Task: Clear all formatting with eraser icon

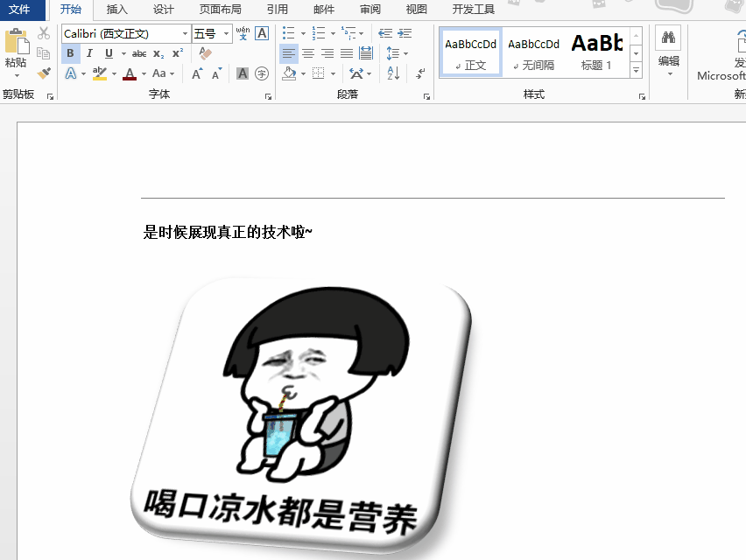Action: (205, 53)
